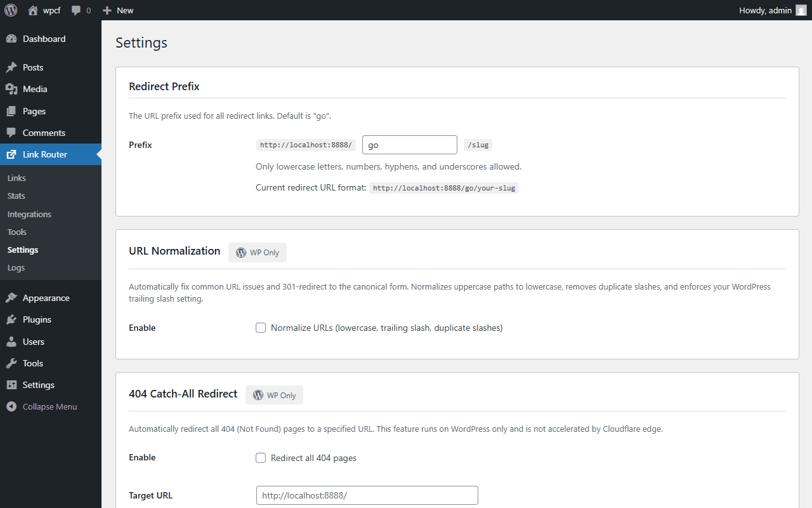Viewport: 812px width, 508px height.
Task: Open the New content menu in the toolbar
Action: [x=117, y=10]
